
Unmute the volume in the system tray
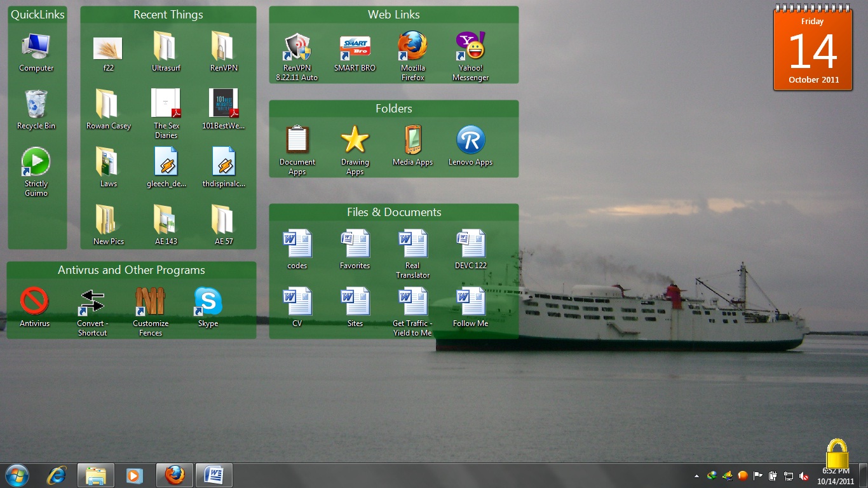804,475
